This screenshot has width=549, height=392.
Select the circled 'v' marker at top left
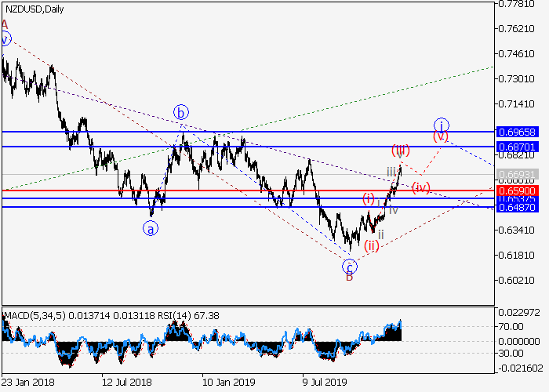tap(5, 39)
